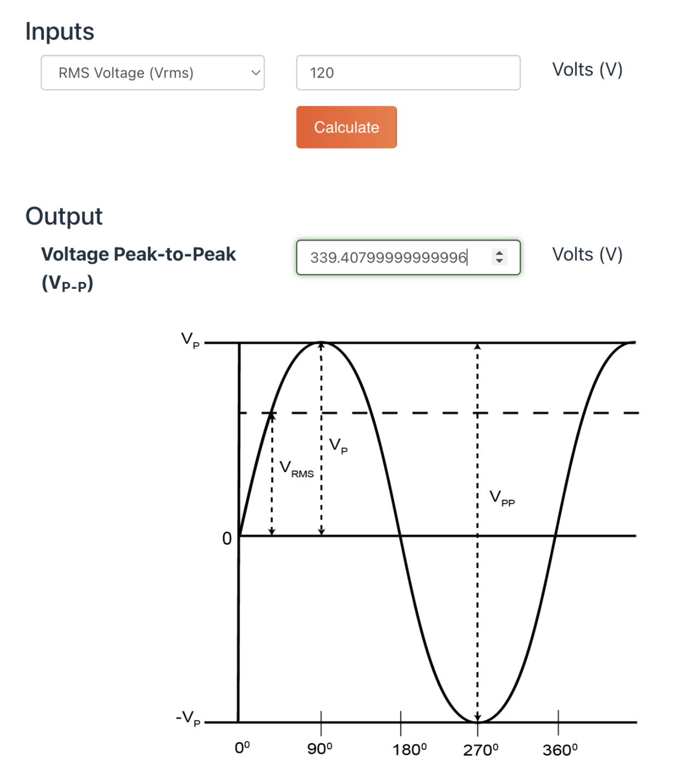Viewport: 700px width, 776px height.
Task: Click the 90° marker on the diagram axis
Action: pos(320,749)
